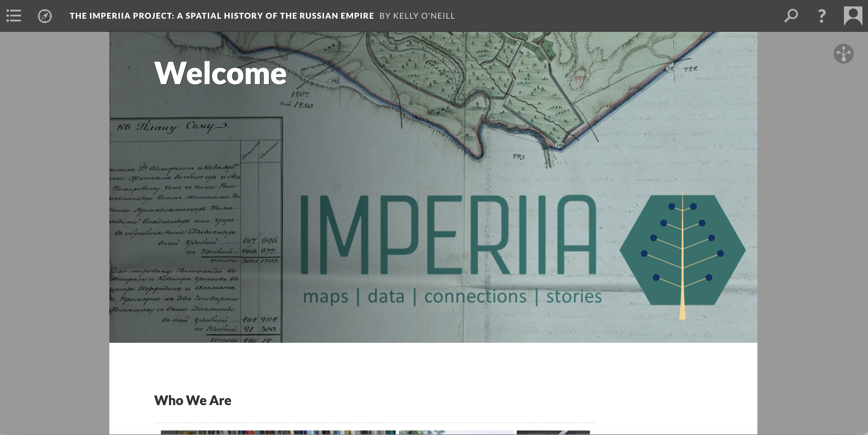The width and height of the screenshot is (868, 435).
Task: Click author name Kelly O'Neill
Action: 424,16
